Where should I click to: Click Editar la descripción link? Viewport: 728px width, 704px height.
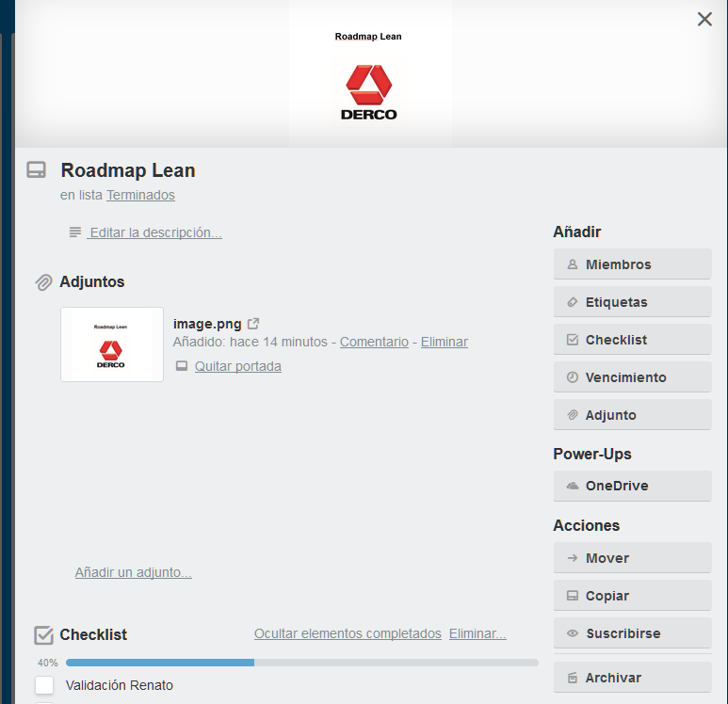click(155, 232)
